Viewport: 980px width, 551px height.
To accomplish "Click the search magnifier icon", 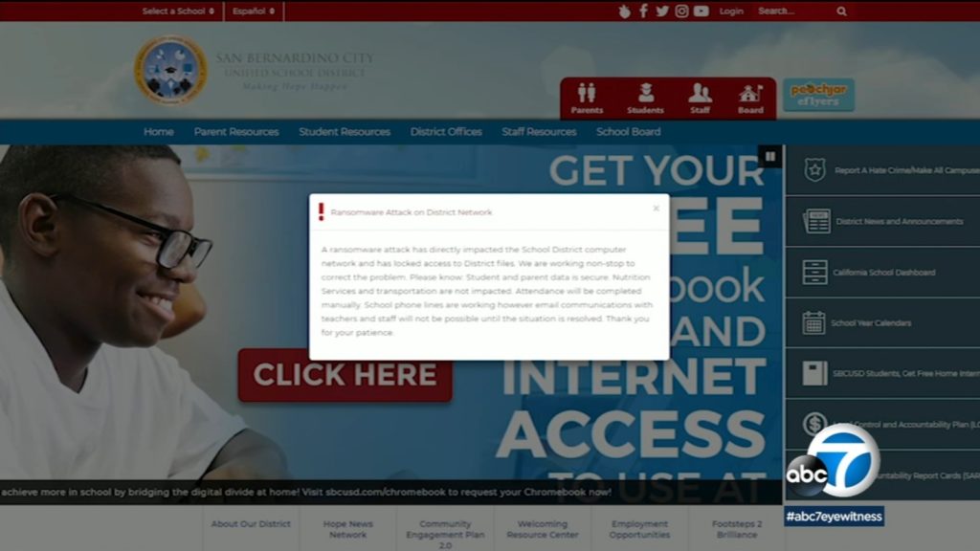I will 842,11.
